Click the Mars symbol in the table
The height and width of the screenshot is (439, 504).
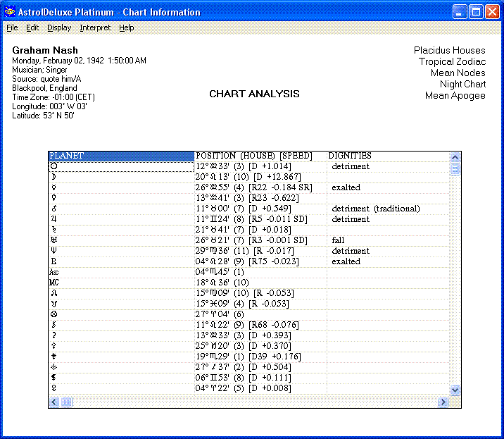tap(53, 209)
